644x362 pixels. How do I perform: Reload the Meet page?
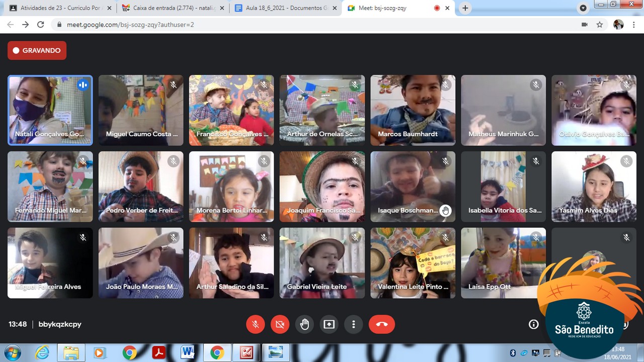tap(41, 24)
